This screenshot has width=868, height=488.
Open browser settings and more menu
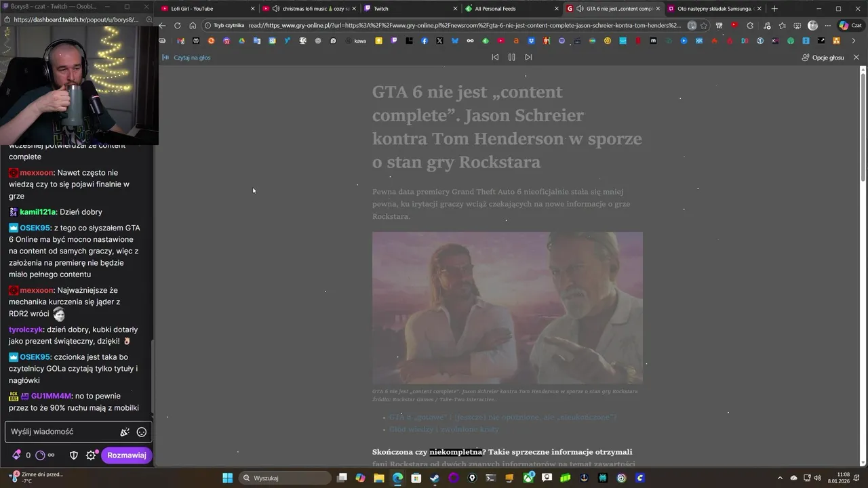(828, 26)
